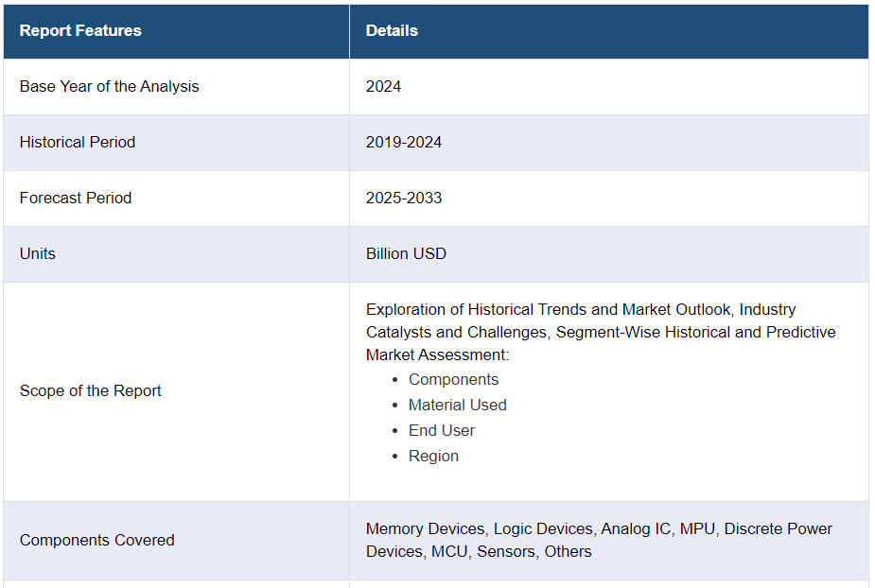Click the Material Used bullet item

pyautogui.click(x=457, y=405)
